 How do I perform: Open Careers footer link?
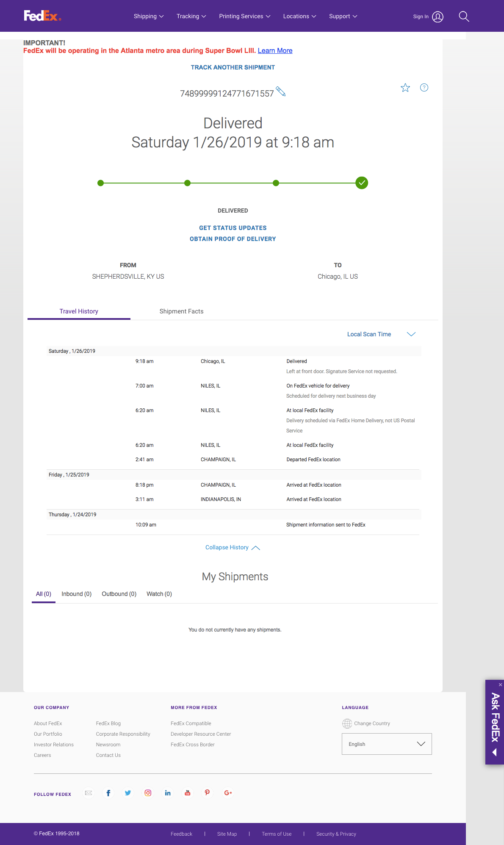click(42, 755)
